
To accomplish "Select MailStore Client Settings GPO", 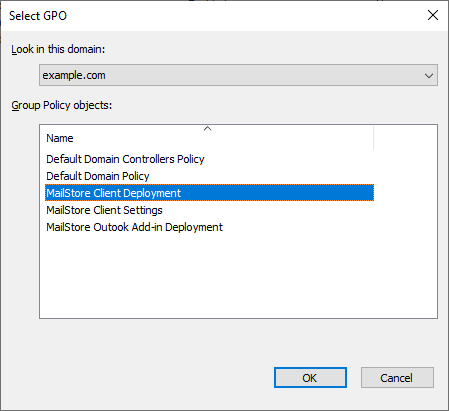I will pos(104,210).
